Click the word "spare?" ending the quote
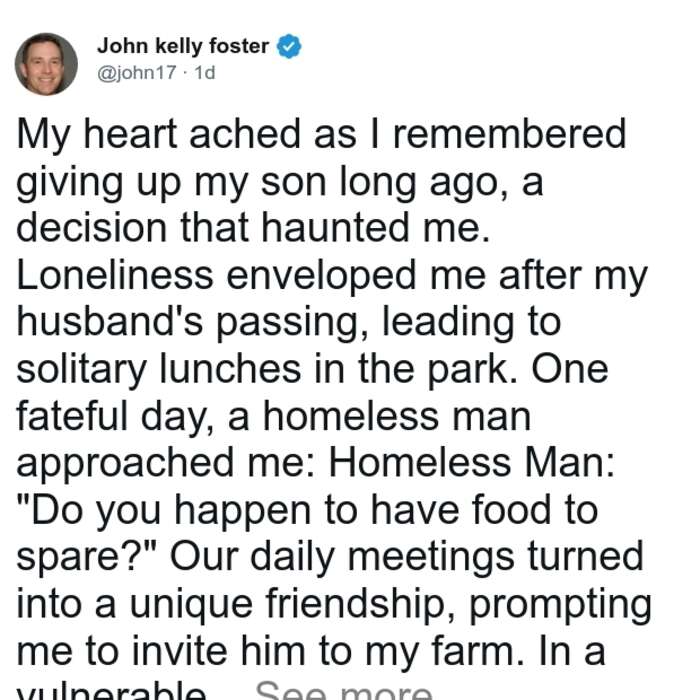The width and height of the screenshot is (700, 700). pyautogui.click(x=85, y=559)
